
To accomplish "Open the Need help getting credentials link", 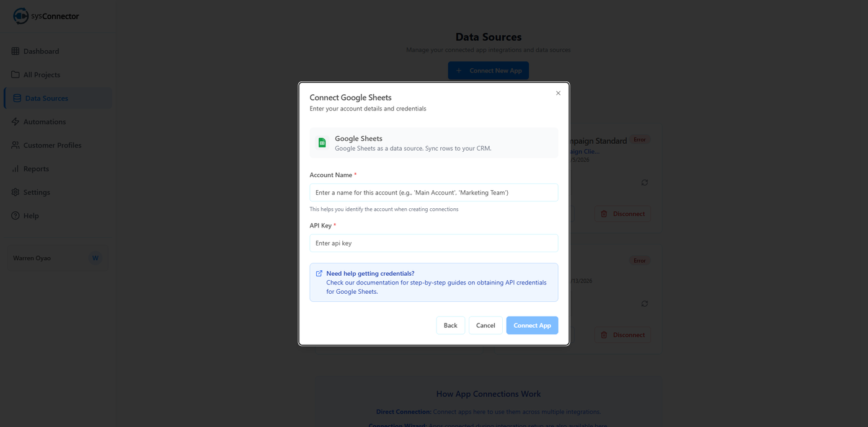I will pyautogui.click(x=370, y=273).
